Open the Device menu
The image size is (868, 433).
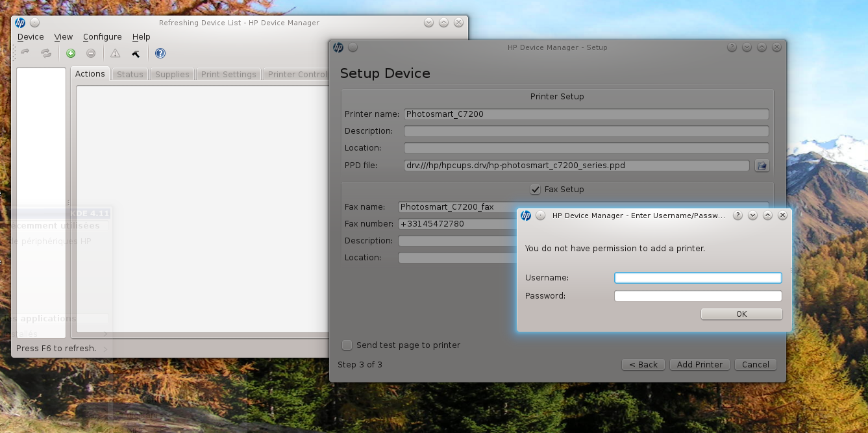31,37
